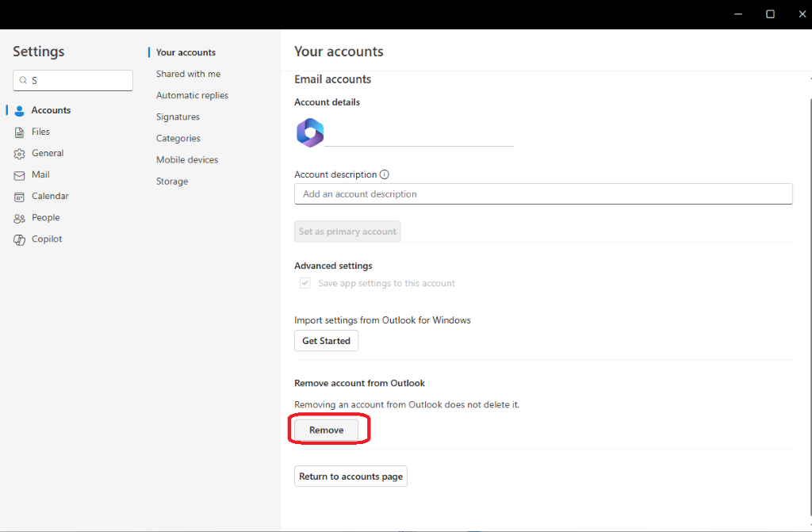Image resolution: width=812 pixels, height=532 pixels.
Task: Toggle Save app settings to this account
Action: 305,283
